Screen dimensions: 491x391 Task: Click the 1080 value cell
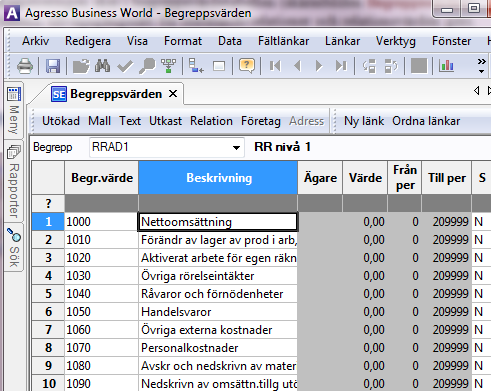click(101, 366)
